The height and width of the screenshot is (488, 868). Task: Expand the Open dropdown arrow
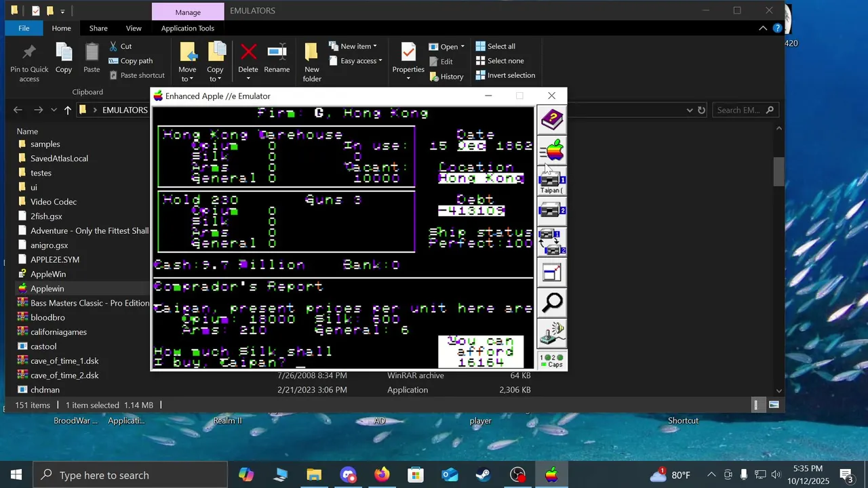[462, 47]
